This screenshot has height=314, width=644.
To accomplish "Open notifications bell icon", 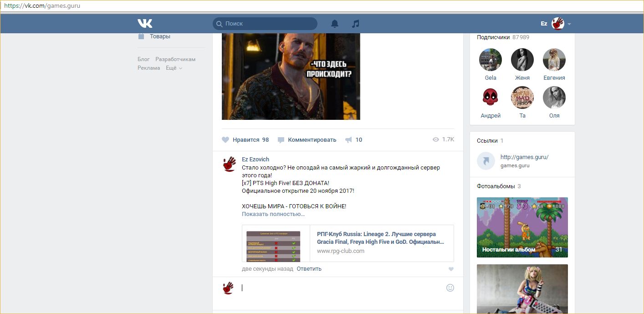I will (x=335, y=24).
